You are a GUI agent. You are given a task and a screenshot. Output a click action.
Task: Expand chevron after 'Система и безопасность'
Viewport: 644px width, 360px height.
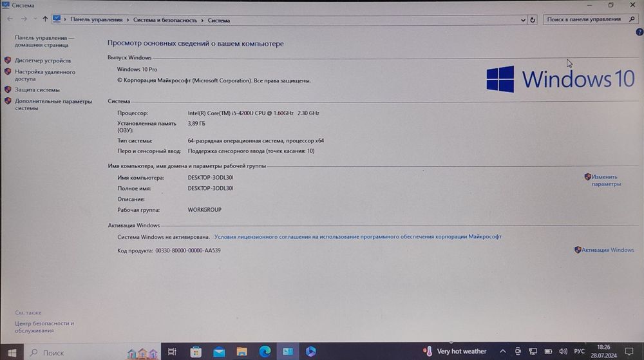202,20
